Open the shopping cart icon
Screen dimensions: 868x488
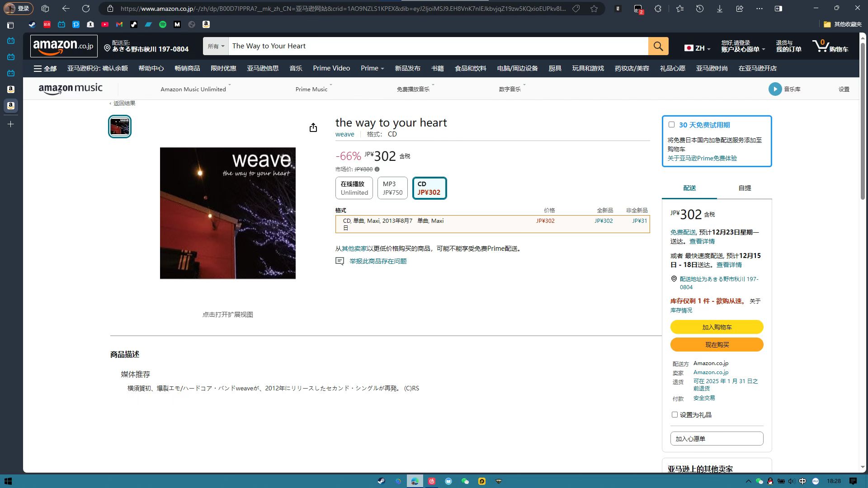coord(821,46)
